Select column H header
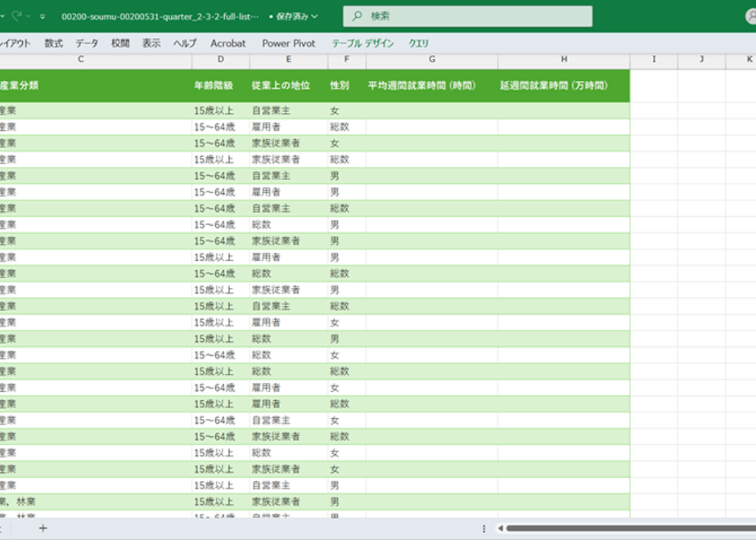Image resolution: width=756 pixels, height=540 pixels. click(564, 59)
